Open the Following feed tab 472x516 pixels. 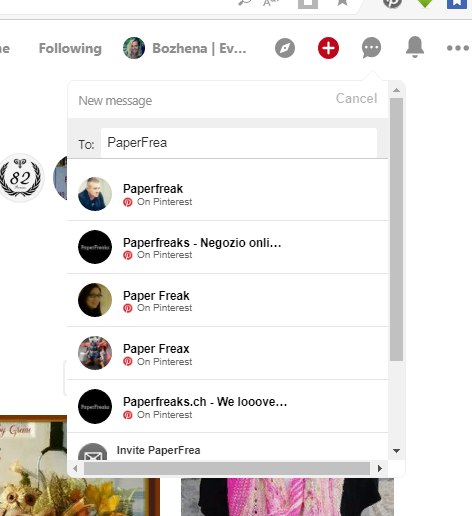pyautogui.click(x=70, y=48)
